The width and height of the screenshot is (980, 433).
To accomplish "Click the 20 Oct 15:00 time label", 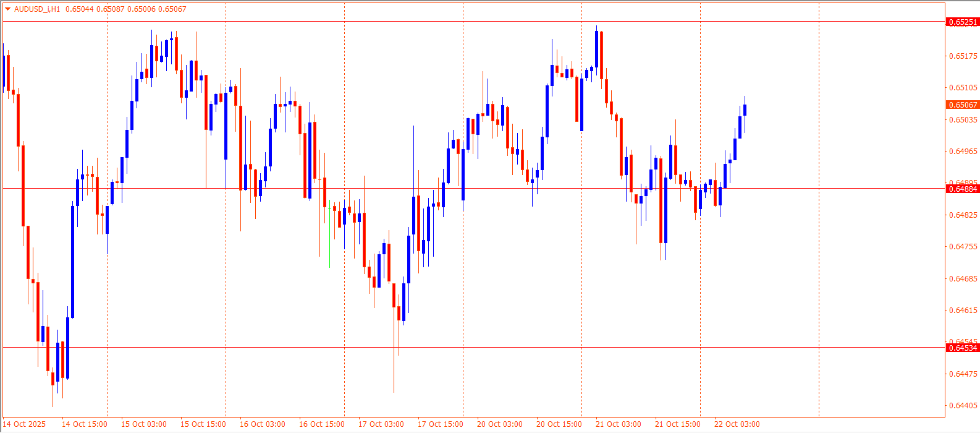I will [x=559, y=424].
